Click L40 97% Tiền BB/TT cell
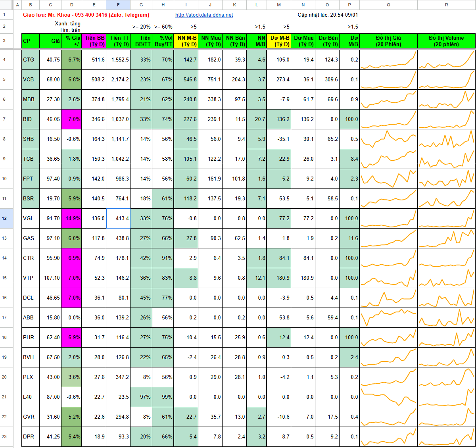This screenshot has height=448, width=476. [141, 397]
